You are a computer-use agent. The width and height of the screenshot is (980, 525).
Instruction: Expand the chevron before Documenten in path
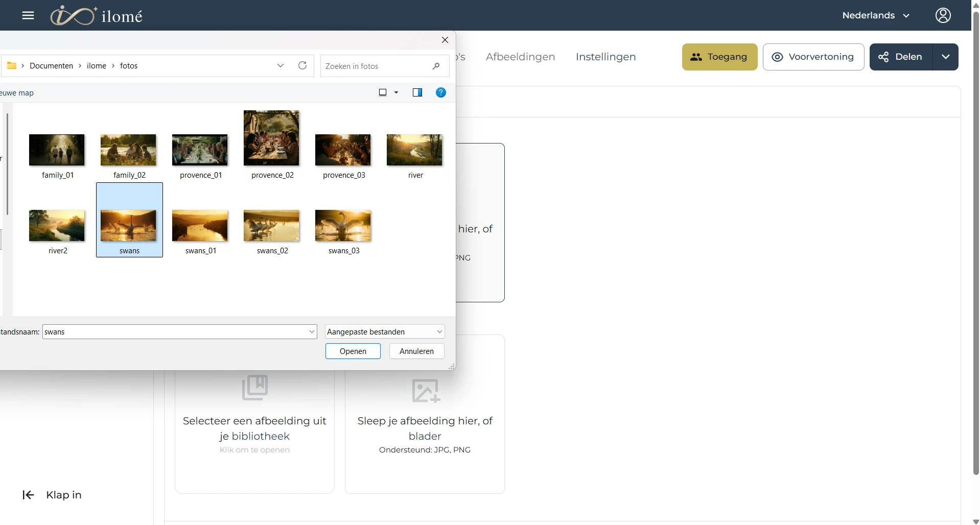(23, 66)
